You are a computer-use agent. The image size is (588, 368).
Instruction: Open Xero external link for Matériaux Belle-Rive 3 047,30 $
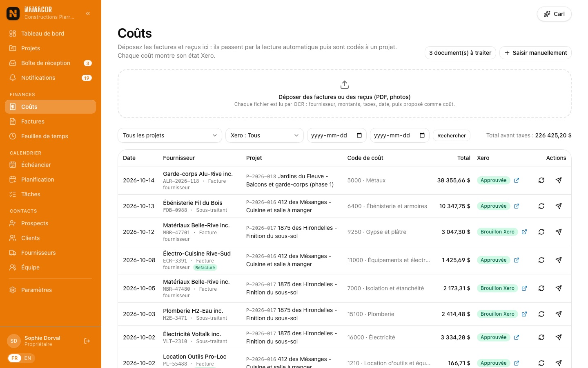[x=524, y=232]
